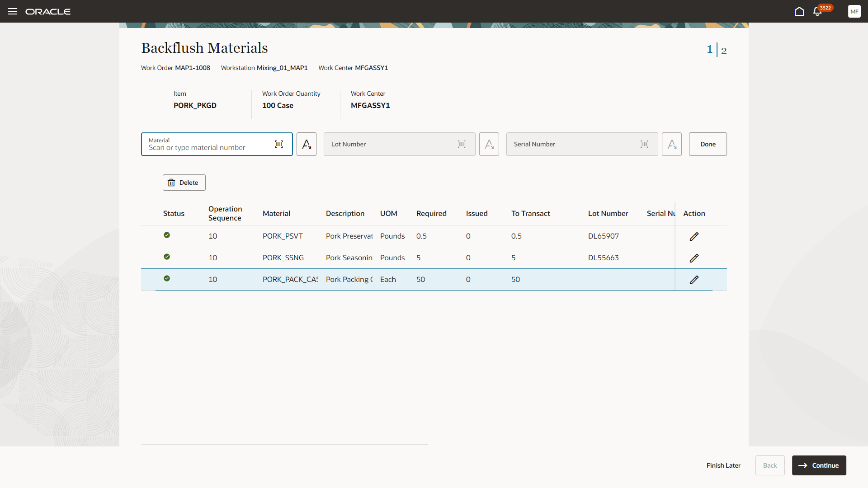
Task: Edit the PORK_SSNG row with pencil icon
Action: coord(694,258)
